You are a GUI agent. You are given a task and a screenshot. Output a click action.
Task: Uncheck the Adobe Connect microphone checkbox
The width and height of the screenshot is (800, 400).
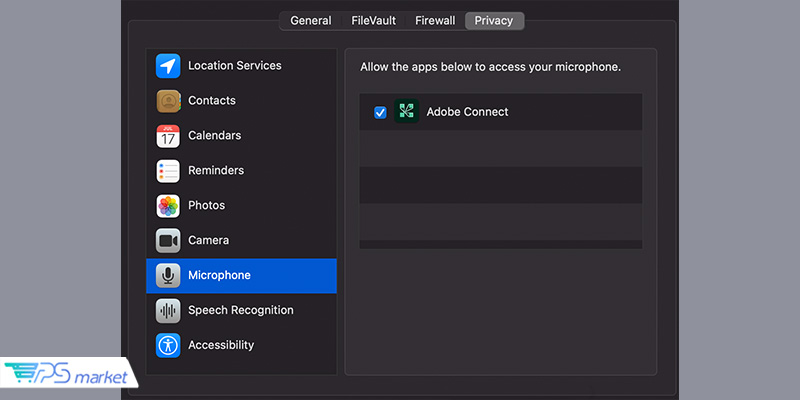coord(380,112)
